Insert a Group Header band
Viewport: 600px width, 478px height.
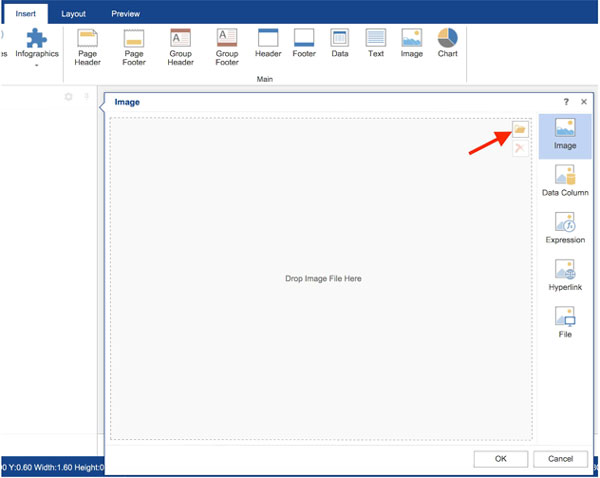point(181,47)
